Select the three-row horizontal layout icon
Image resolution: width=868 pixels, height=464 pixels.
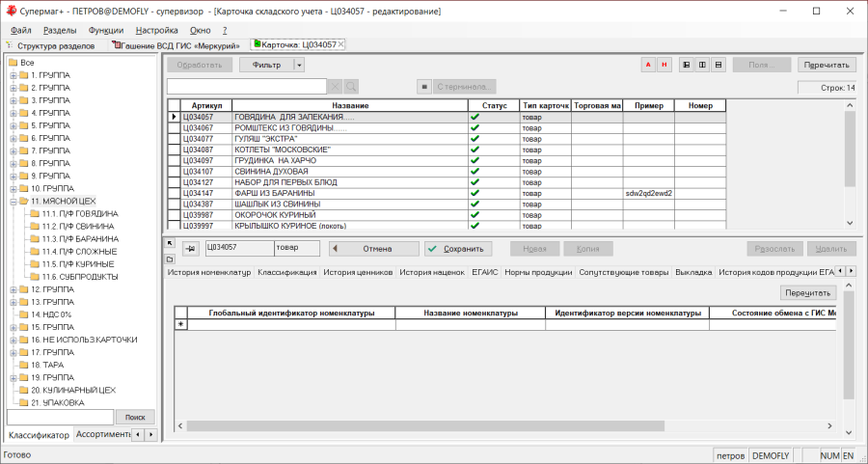pos(719,65)
